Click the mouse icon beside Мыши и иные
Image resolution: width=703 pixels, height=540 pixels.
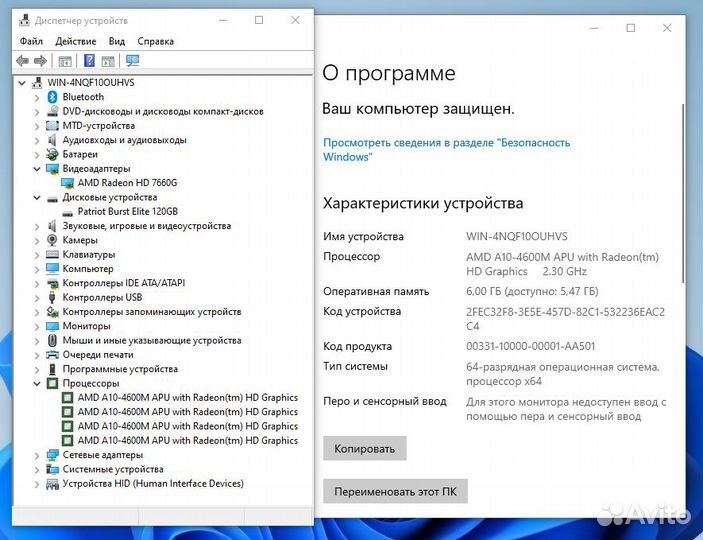tap(52, 340)
